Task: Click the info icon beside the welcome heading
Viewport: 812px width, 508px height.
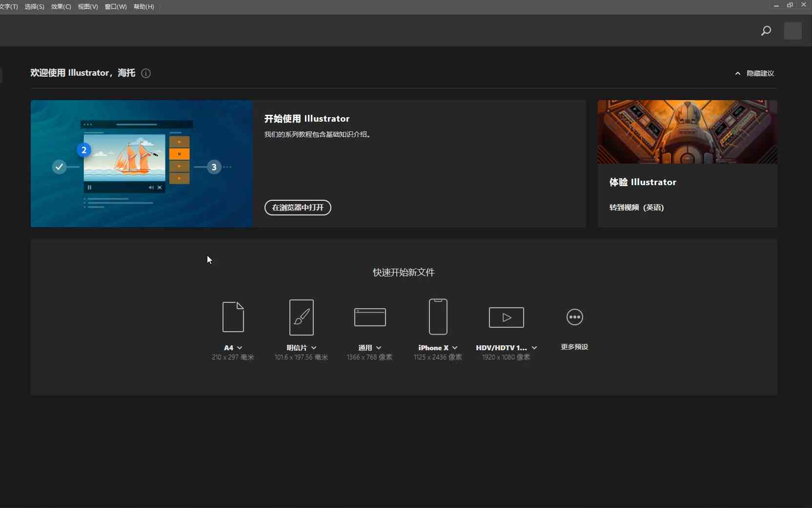Action: point(146,73)
